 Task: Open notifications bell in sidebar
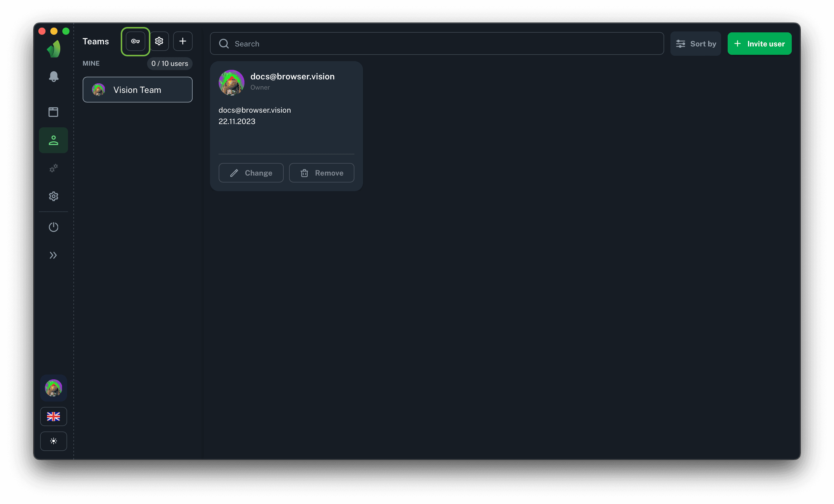click(54, 76)
